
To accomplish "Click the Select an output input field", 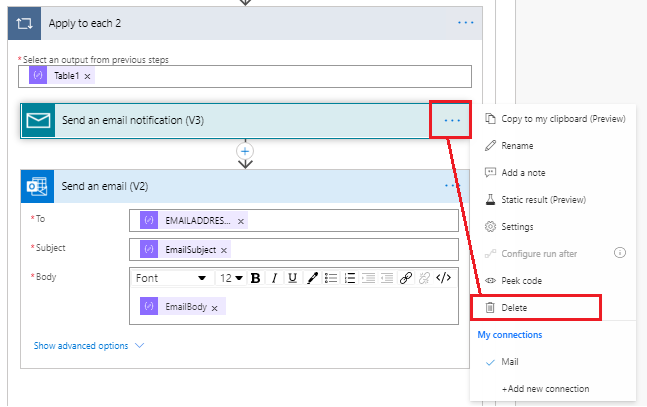I will point(245,76).
